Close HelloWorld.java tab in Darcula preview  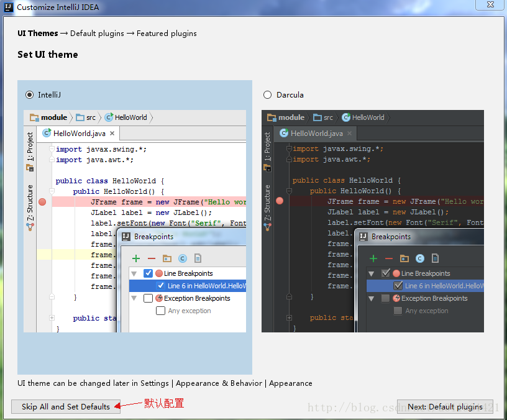[350, 133]
